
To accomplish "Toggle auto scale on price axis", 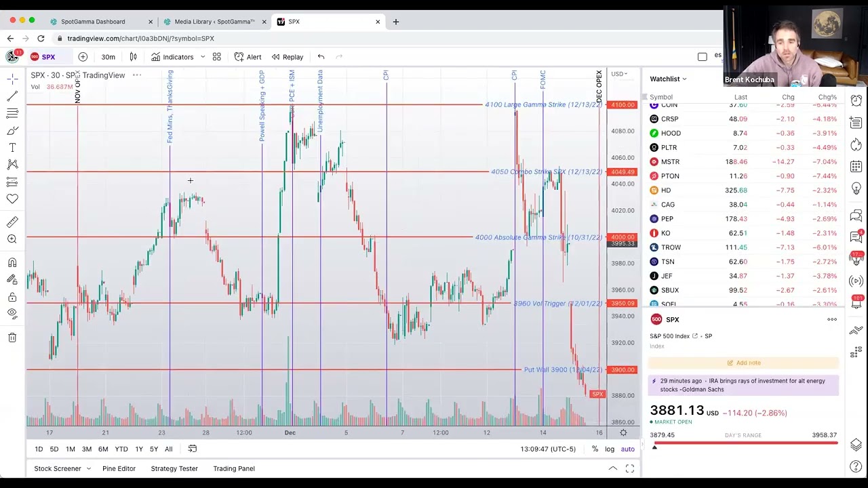I will tap(628, 449).
